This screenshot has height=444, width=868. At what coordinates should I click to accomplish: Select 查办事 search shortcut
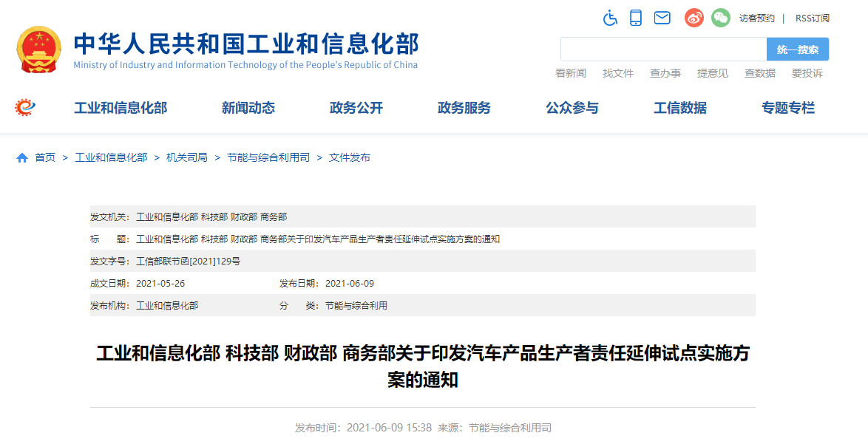665,73
